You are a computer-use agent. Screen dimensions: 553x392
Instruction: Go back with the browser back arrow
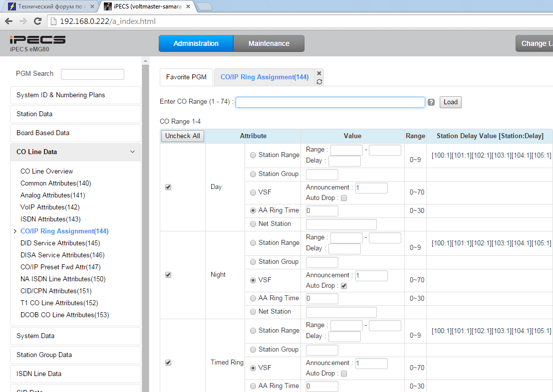pos(8,21)
